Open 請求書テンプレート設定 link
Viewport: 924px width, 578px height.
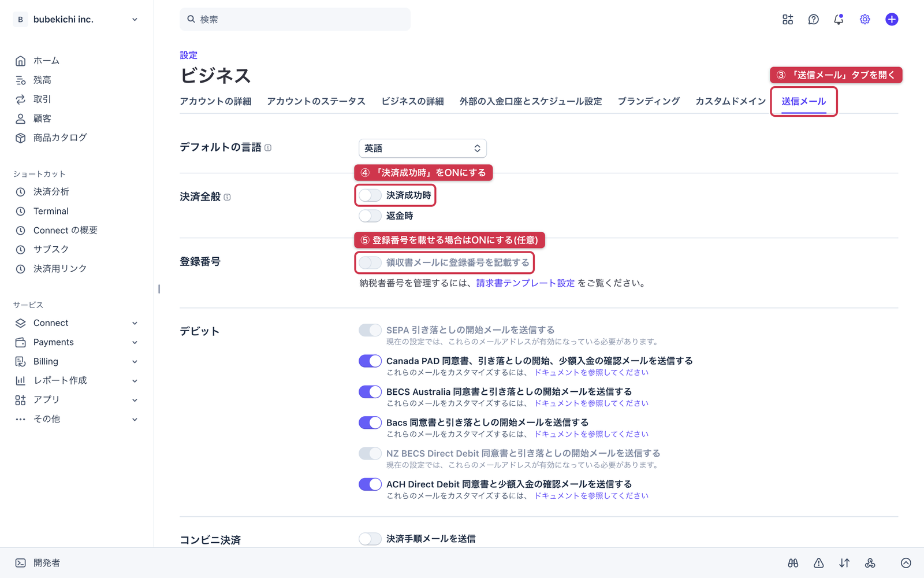(526, 283)
